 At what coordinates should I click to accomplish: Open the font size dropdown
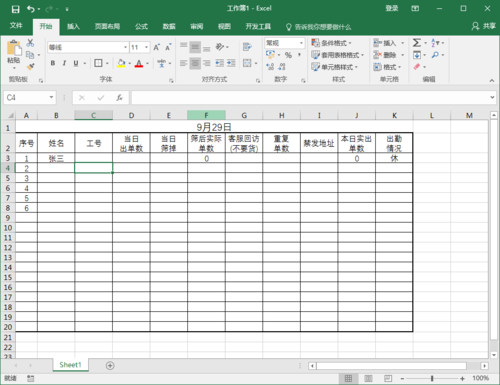(x=146, y=47)
